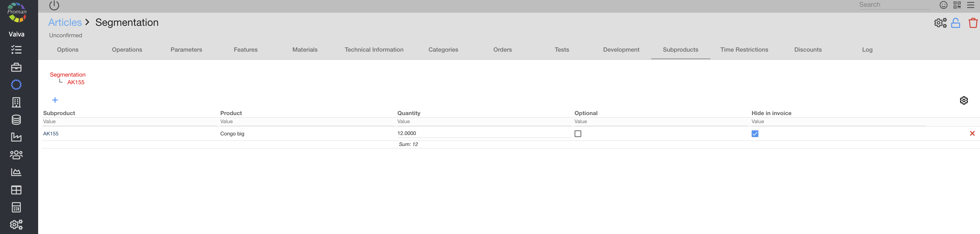Open the AK155 subproduct link in the table row
This screenshot has height=234, width=980.
(x=51, y=134)
